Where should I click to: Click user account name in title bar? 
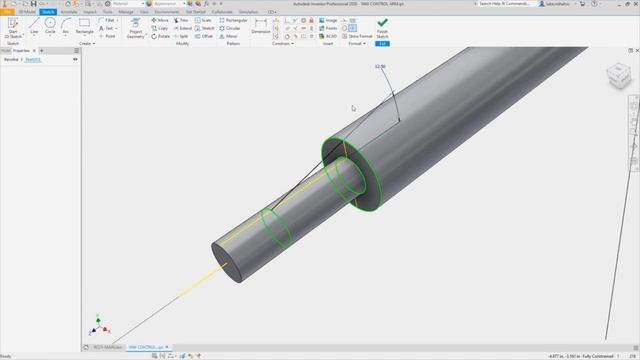[558, 4]
